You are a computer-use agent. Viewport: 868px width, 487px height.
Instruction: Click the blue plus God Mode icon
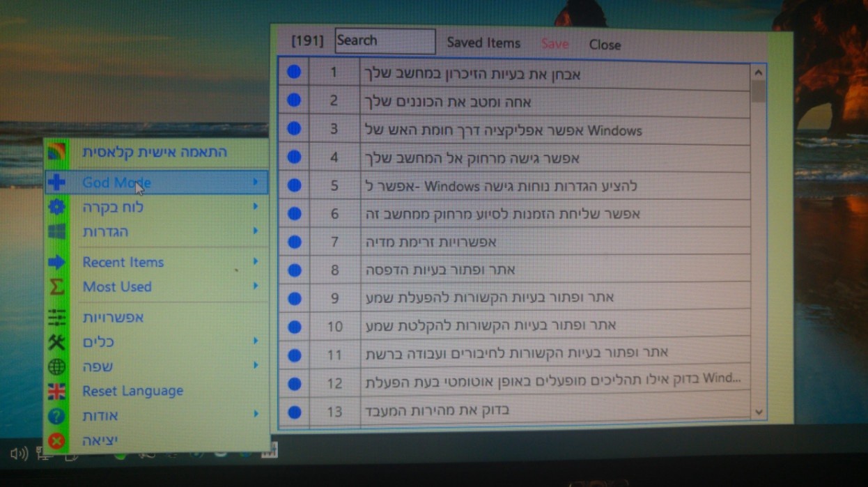click(x=56, y=183)
